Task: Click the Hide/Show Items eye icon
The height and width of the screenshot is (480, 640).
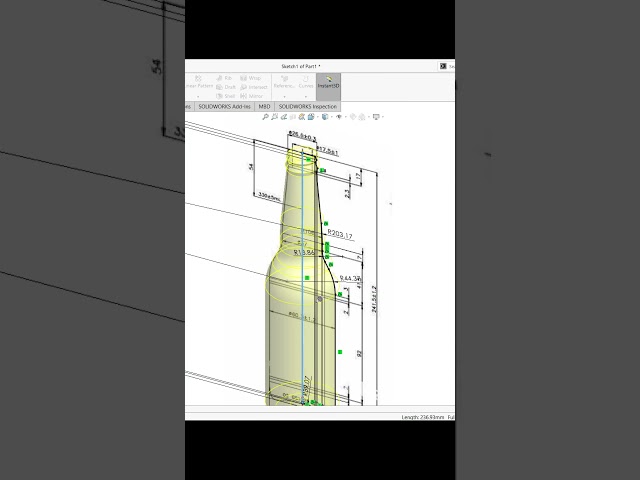Action: pos(339,117)
